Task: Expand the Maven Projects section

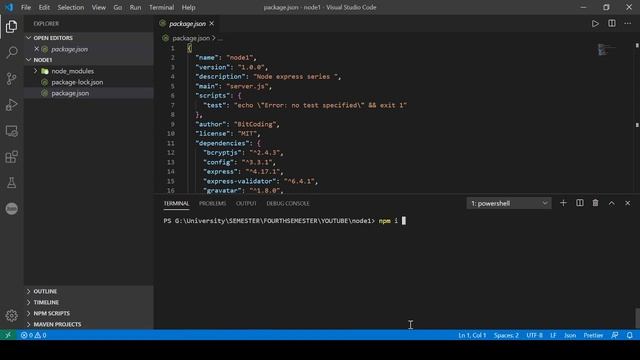Action: tap(89, 324)
